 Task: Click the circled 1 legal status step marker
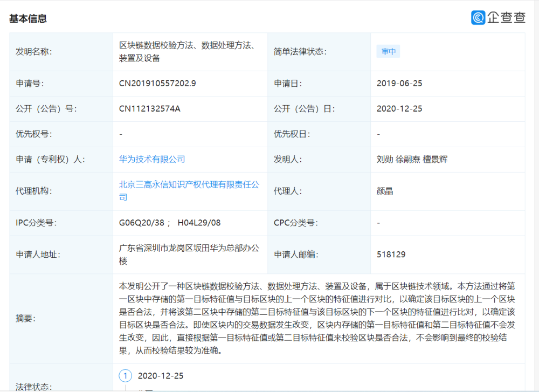tap(125, 376)
